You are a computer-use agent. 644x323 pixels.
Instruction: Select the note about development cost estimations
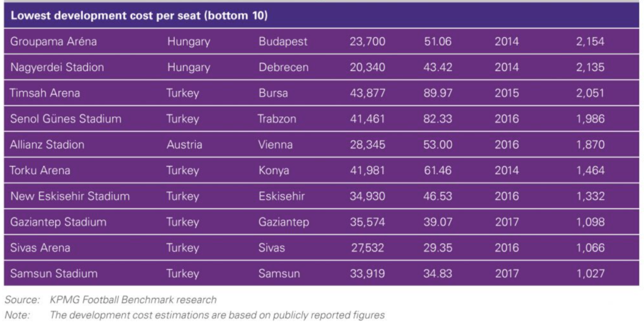tap(217, 315)
